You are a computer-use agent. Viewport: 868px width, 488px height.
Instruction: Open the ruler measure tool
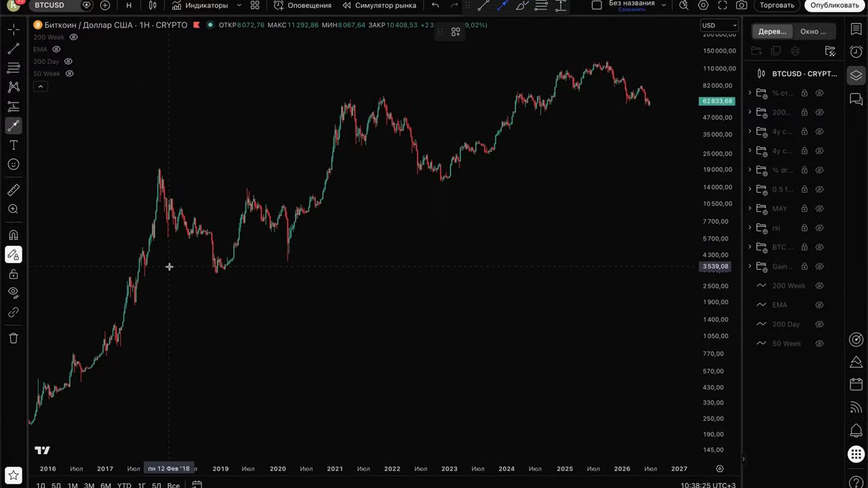click(x=14, y=190)
